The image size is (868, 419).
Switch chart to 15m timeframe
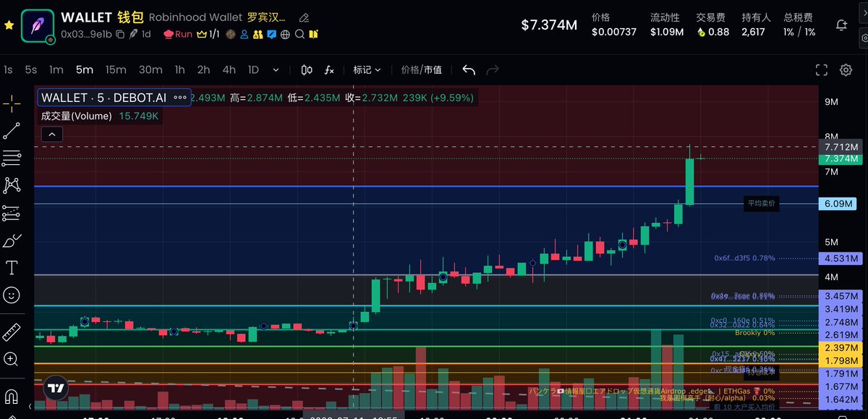116,70
